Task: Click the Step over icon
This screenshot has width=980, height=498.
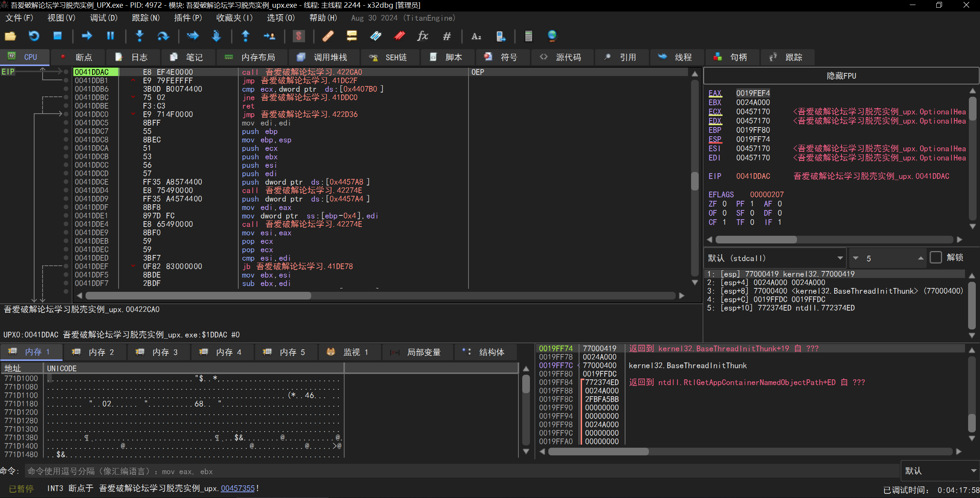Action: 163,36
